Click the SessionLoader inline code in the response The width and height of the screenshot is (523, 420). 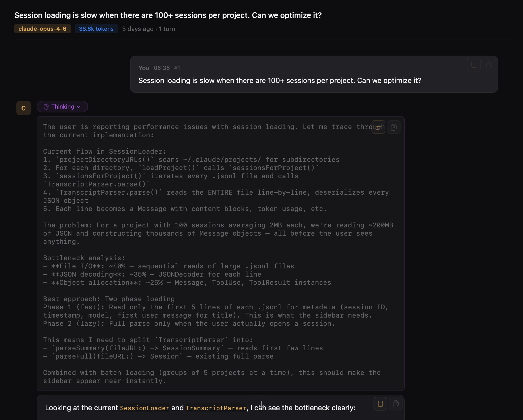tap(144, 408)
